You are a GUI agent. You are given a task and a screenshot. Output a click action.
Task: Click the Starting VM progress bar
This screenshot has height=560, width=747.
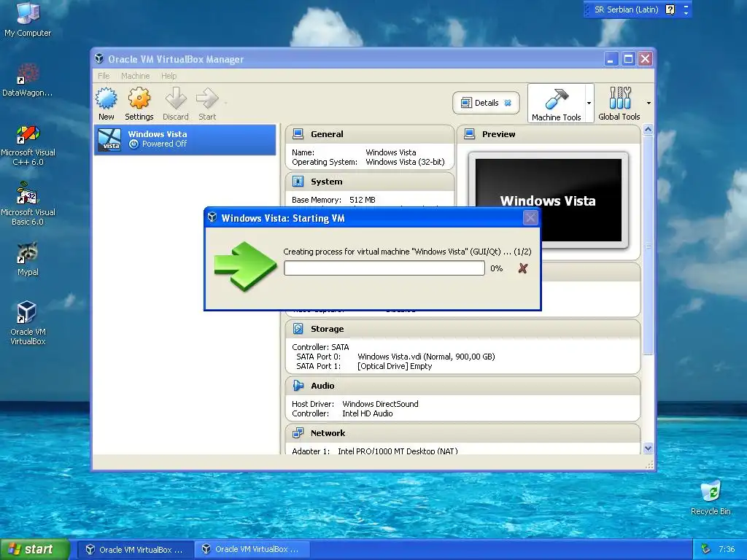(x=384, y=268)
